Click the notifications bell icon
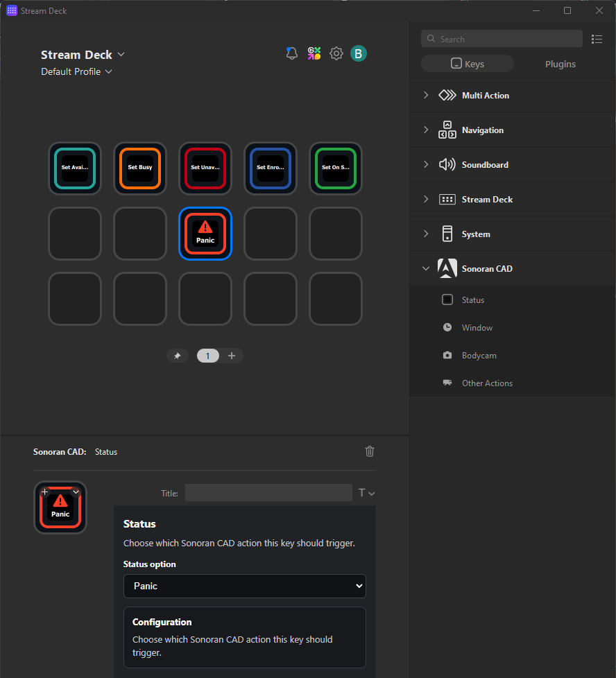The image size is (616, 678). [x=292, y=53]
